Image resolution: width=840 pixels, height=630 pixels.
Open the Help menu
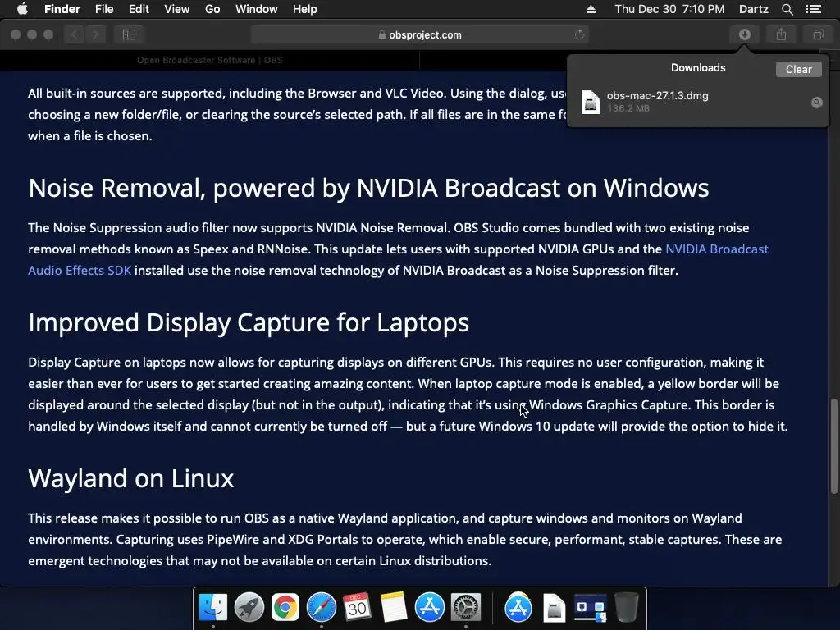pyautogui.click(x=305, y=9)
